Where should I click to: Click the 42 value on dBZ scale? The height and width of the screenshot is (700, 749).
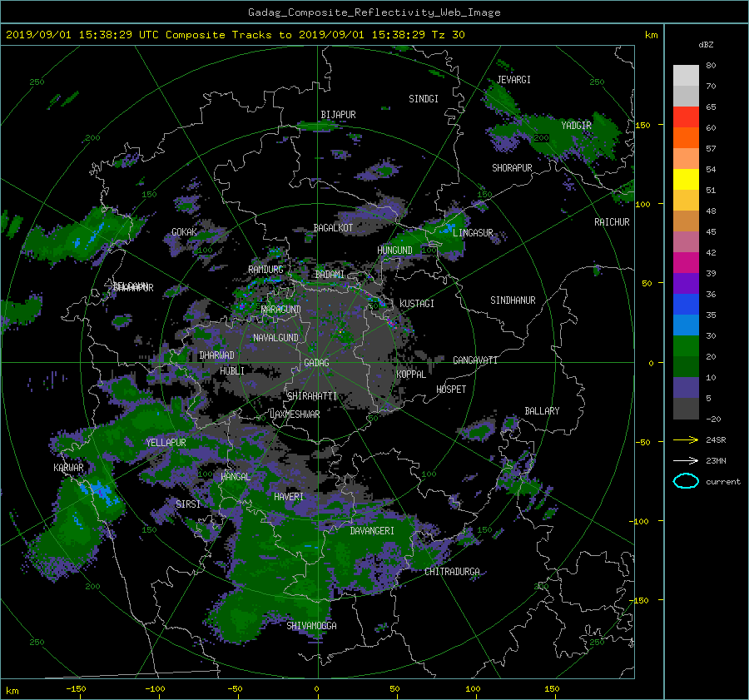[711, 253]
